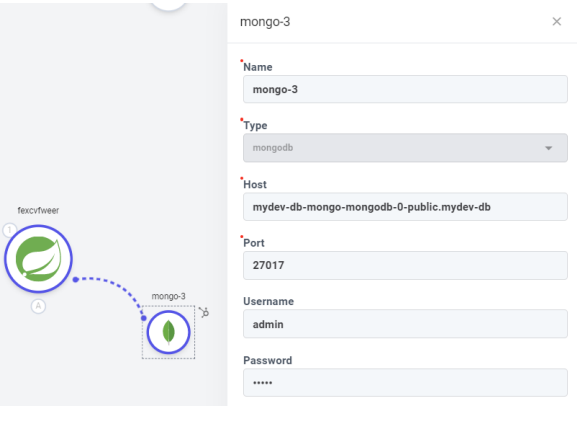Click the mongo-3 panel header title
Viewport: 577px width, 428px height.
click(265, 22)
